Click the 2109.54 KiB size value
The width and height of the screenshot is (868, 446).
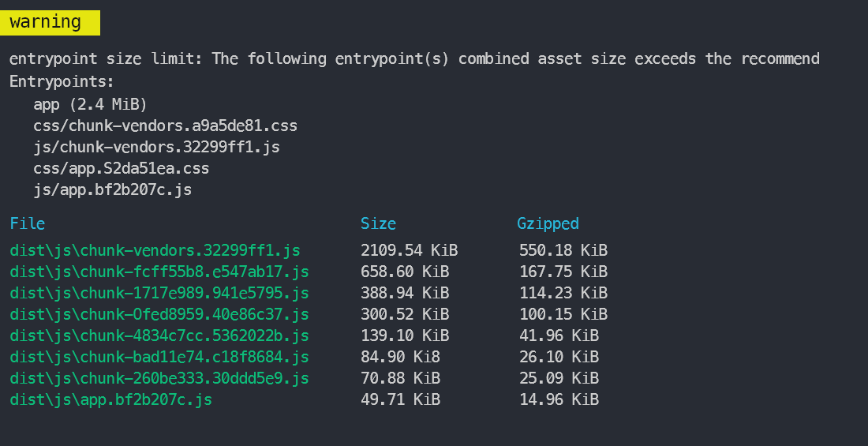409,250
